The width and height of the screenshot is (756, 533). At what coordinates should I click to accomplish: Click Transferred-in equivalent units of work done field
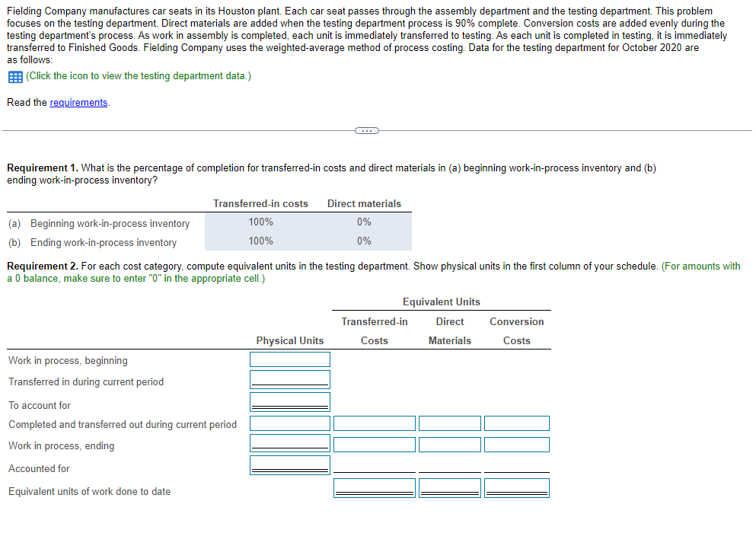coord(374,487)
